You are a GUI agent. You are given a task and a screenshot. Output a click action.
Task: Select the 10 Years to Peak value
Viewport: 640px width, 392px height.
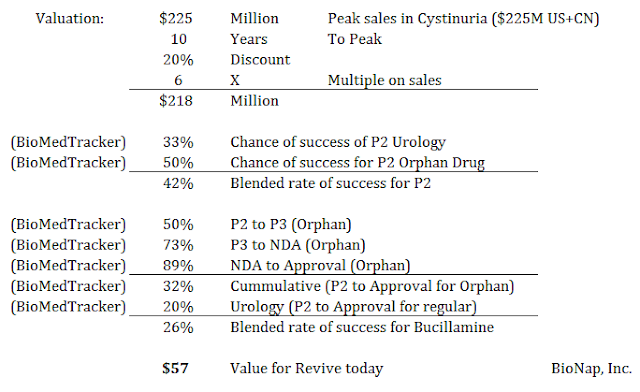(x=178, y=39)
